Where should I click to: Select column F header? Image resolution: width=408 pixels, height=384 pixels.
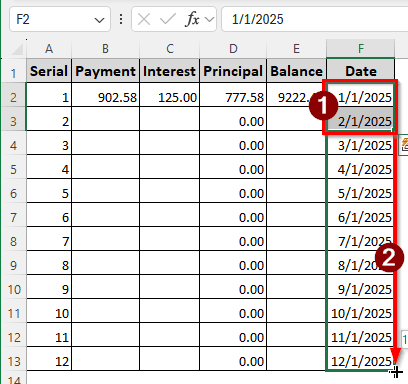pyautogui.click(x=361, y=49)
